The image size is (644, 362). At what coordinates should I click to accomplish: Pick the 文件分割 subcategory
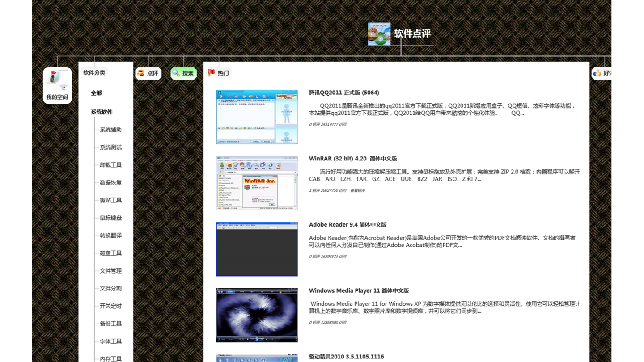(x=110, y=288)
